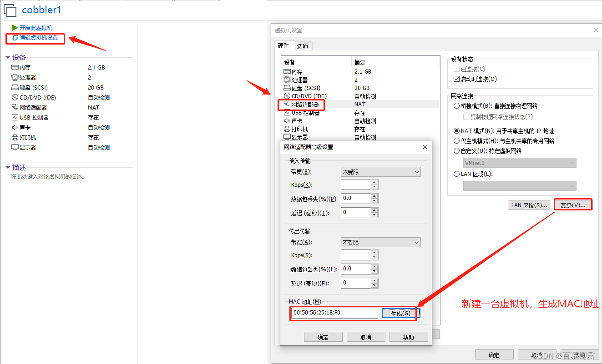Image resolution: width=602 pixels, height=364 pixels.
Task: Adjust outgoing 延迟(毫秒)(E) spinner arrows
Action: tap(374, 283)
